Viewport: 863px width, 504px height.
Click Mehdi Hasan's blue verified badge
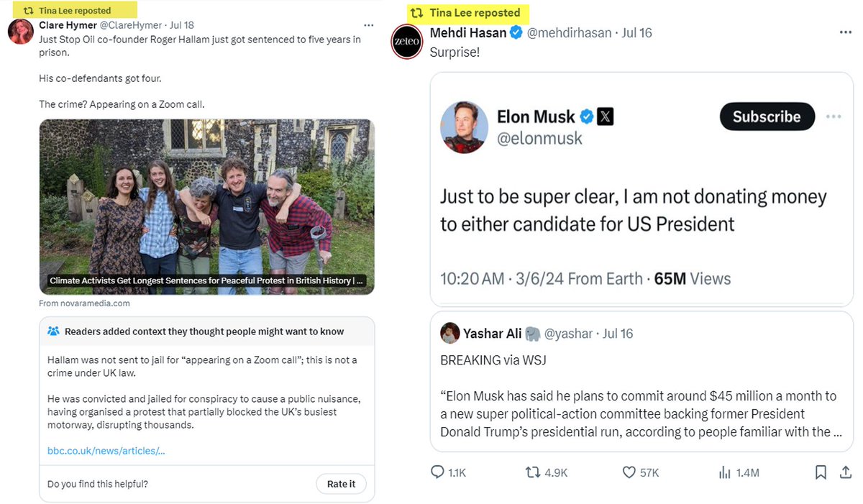click(x=516, y=33)
